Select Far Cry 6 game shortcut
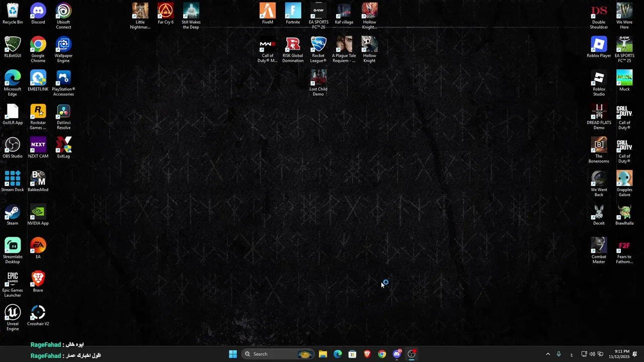Screen dimensions: 644x362 [x=166, y=14]
